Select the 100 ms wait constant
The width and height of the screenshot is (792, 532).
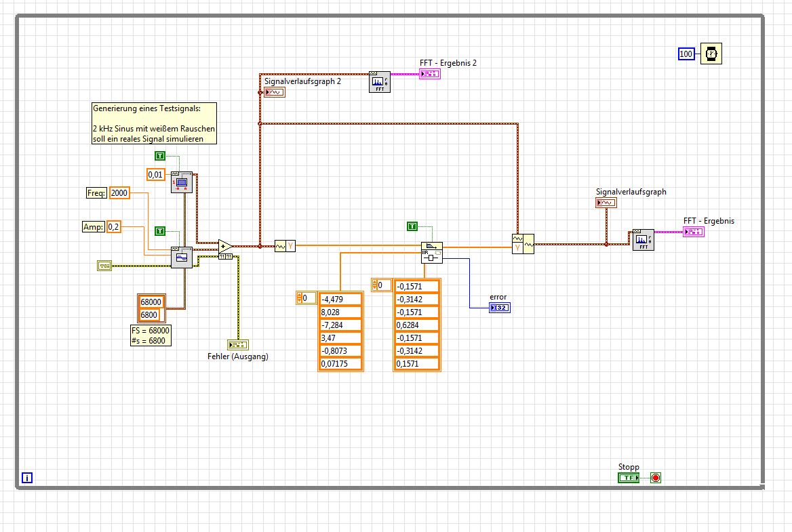(x=686, y=54)
